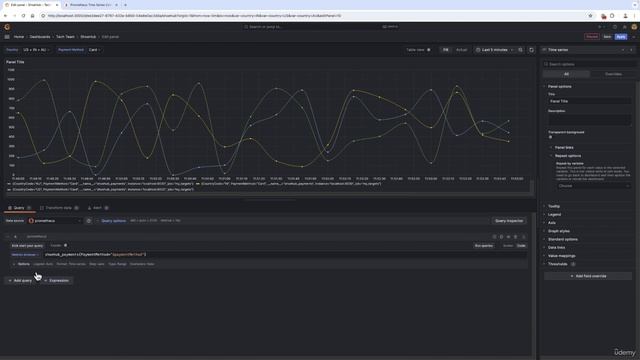
Task: Open the Metrics browser
Action: [25, 255]
